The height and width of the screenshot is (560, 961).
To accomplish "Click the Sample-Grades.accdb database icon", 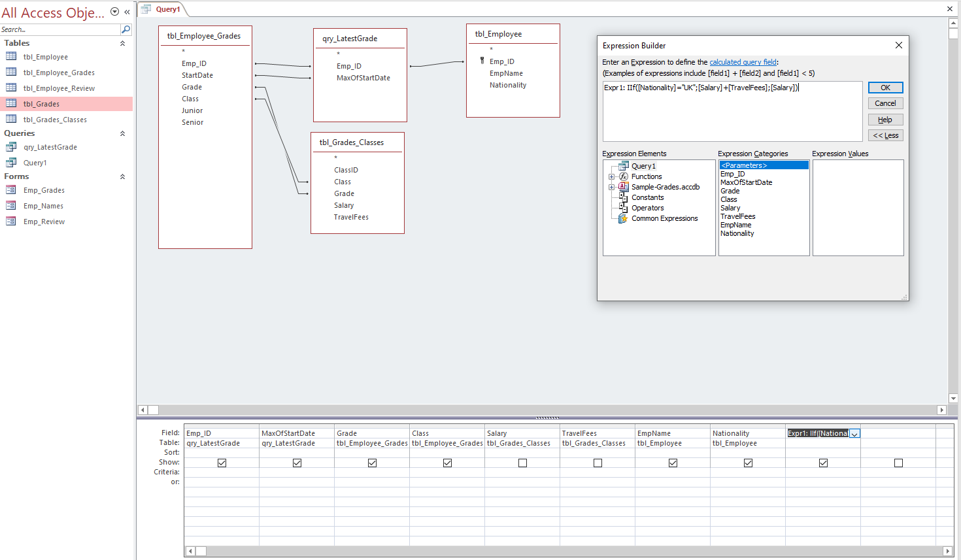I will (624, 187).
